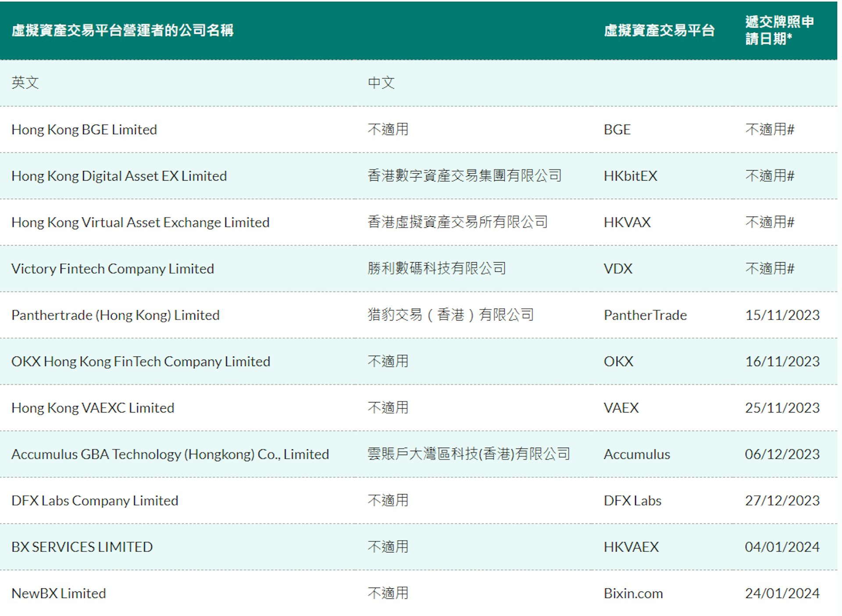842x616 pixels.
Task: Select the 'BX SERVICES LIMITED' cell
Action: (82, 547)
